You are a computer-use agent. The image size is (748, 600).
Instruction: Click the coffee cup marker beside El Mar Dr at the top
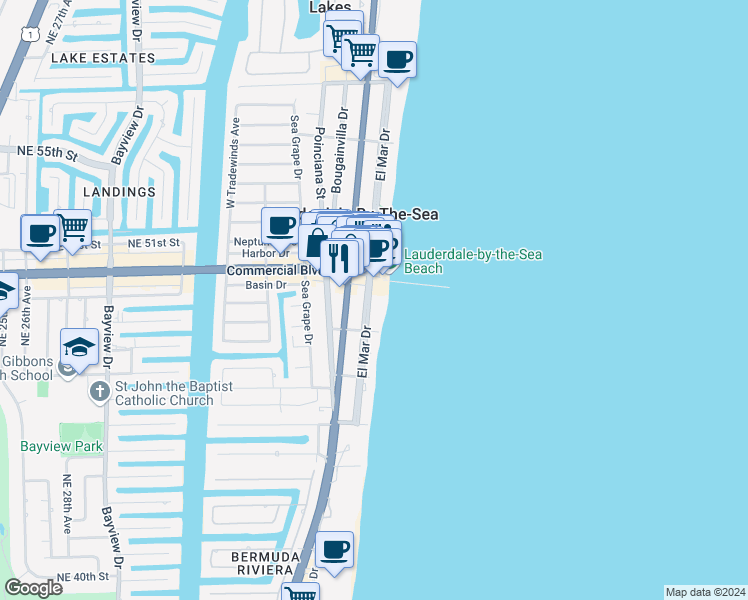[x=397, y=59]
